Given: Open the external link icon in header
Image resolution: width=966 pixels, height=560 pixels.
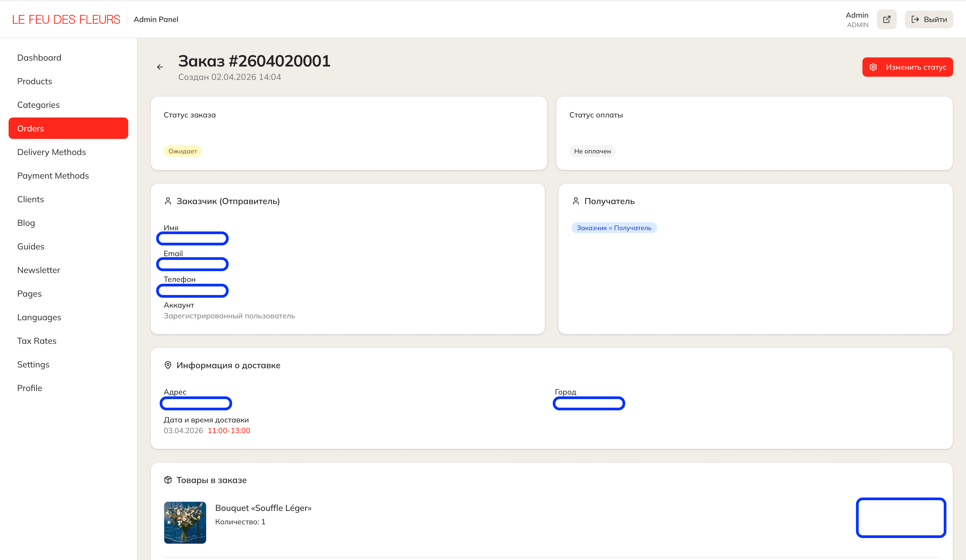Looking at the screenshot, I should click(x=886, y=20).
